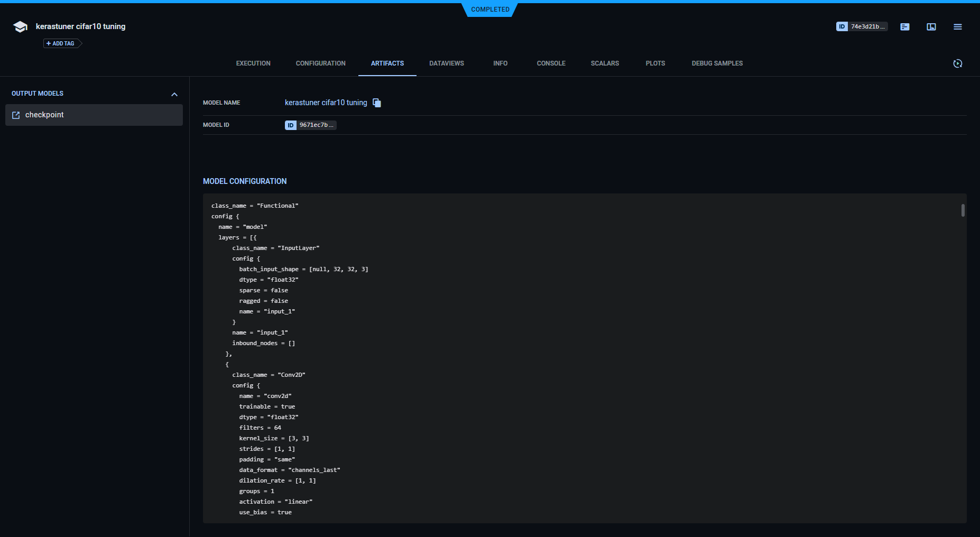
Task: Copy the model name to clipboard
Action: (377, 103)
